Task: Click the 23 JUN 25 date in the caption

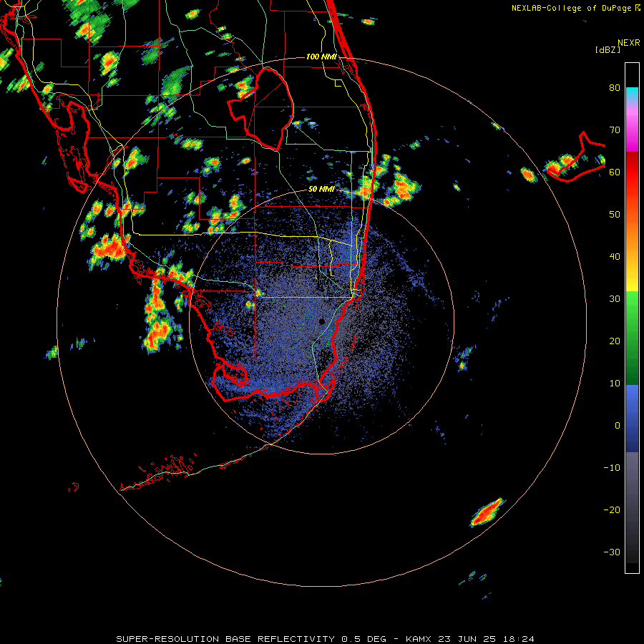Action: 468,639
